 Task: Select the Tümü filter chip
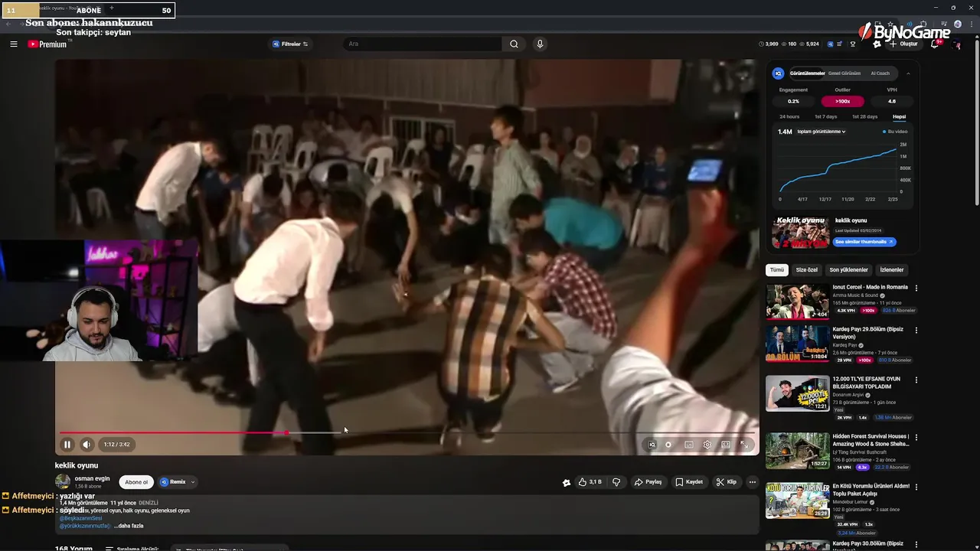(777, 270)
